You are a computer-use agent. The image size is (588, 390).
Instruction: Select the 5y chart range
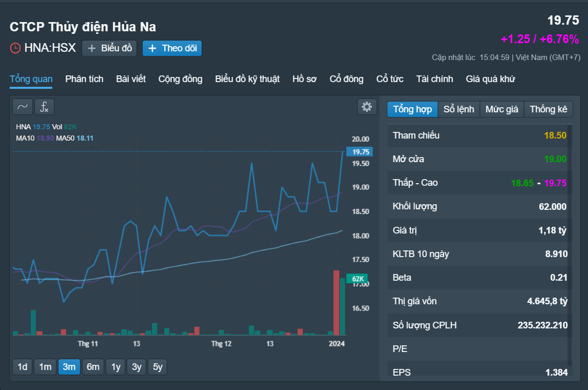click(x=158, y=367)
